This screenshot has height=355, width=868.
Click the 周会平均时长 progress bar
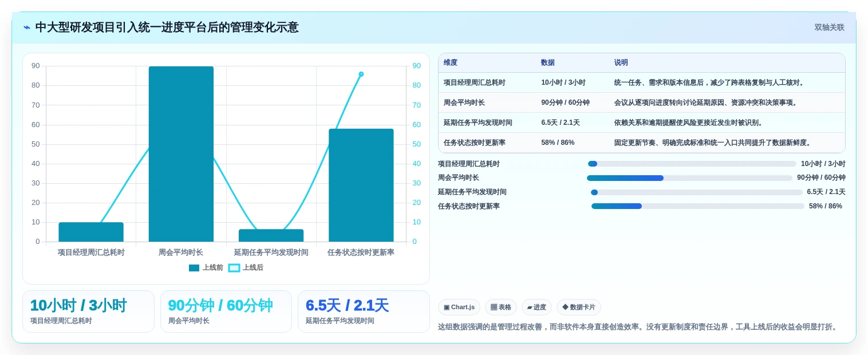pyautogui.click(x=689, y=178)
